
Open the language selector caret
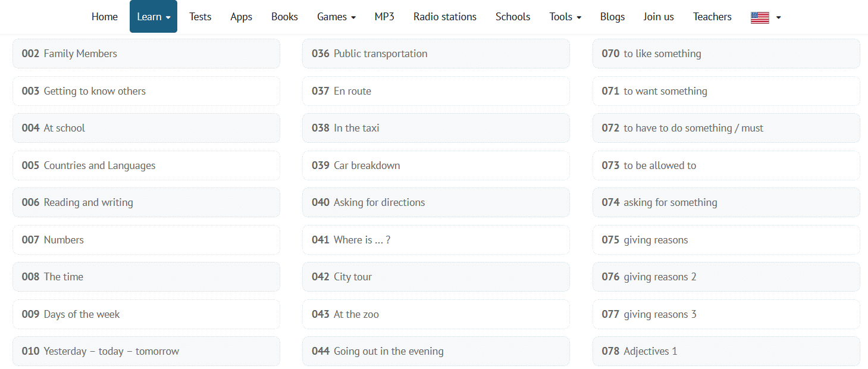pos(778,17)
